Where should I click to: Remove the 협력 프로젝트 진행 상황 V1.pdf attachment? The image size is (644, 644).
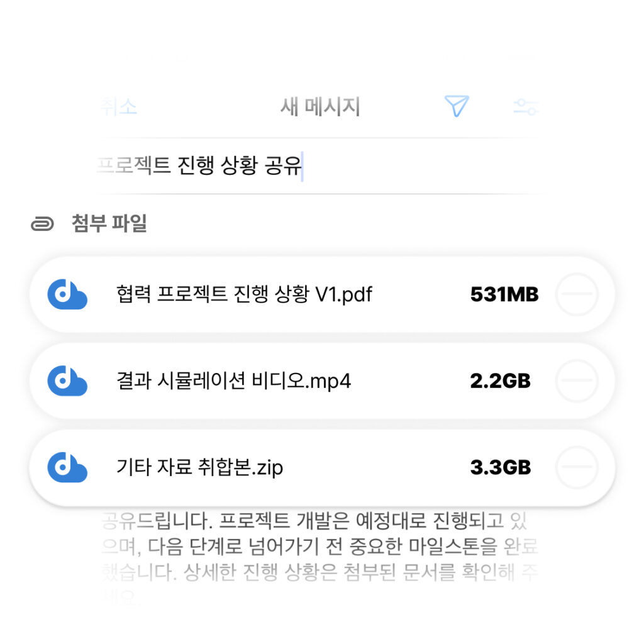pyautogui.click(x=577, y=294)
